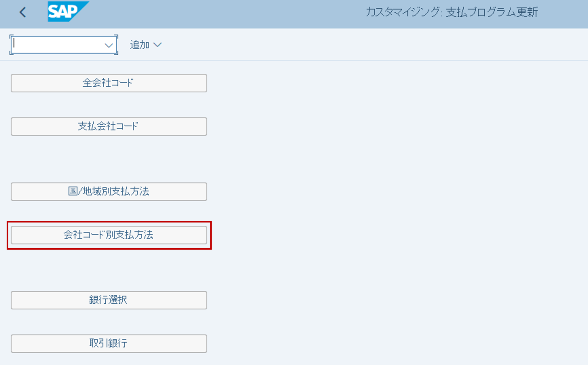Select 銀行選択 configuration step
Screen dimensions: 588x365
coord(109,300)
